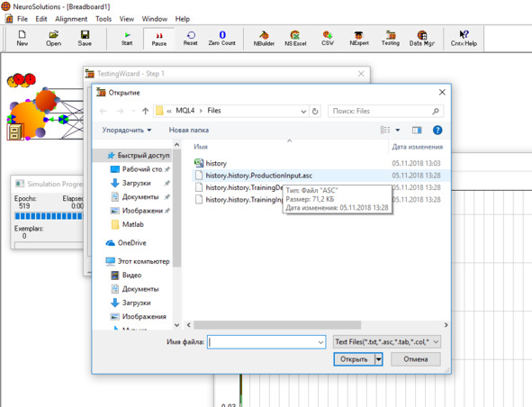532x407 pixels.
Task: Select history.history.ProductionInput.asc file
Action: pos(259,176)
